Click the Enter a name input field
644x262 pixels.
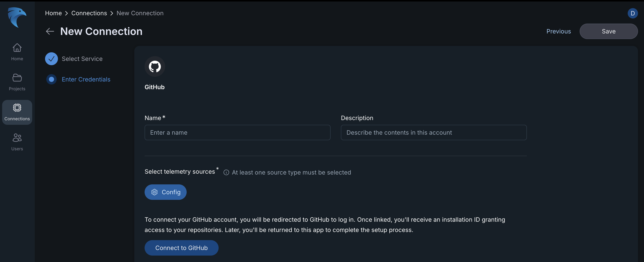237,133
